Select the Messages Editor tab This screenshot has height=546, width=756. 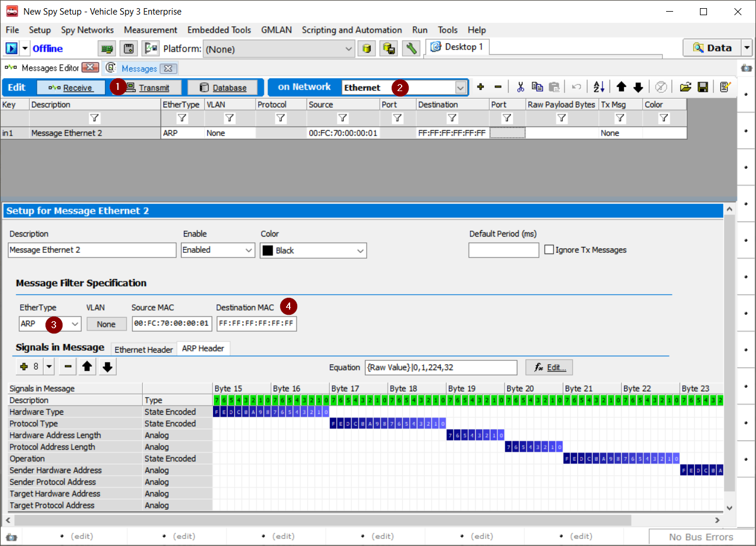click(x=50, y=68)
